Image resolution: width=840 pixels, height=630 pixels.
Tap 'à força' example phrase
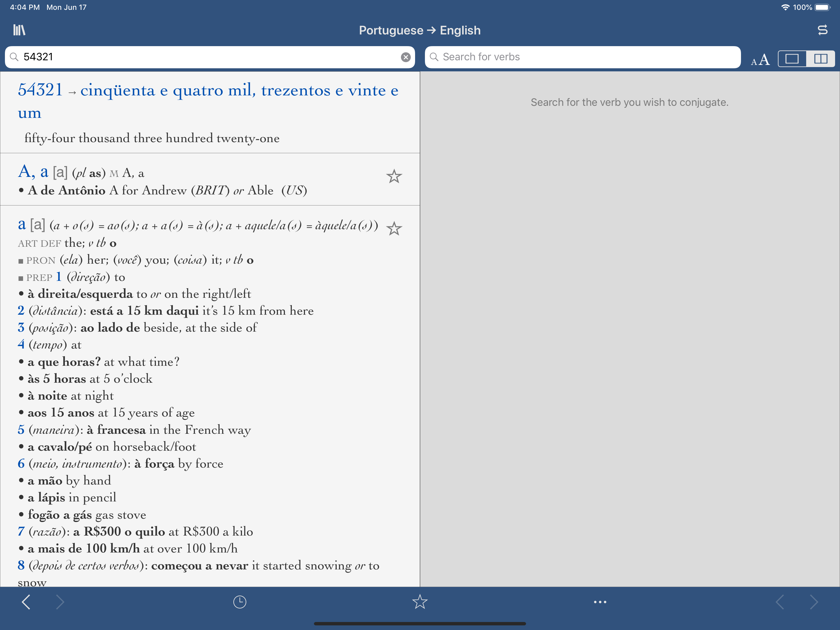click(155, 464)
